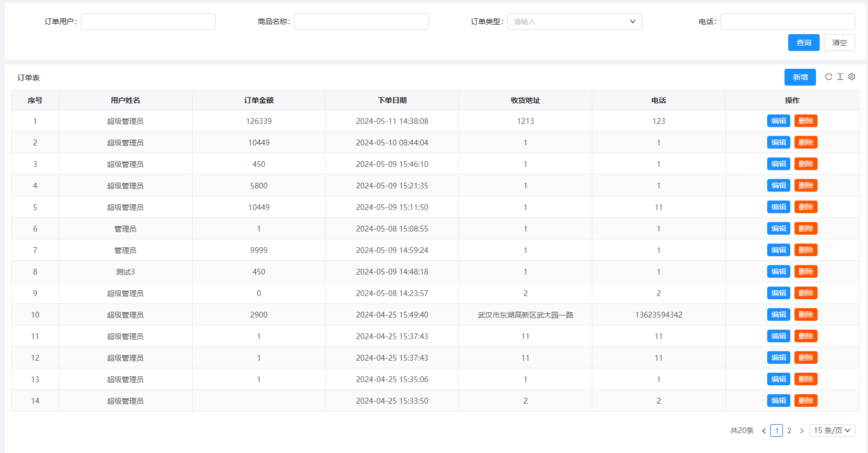Click amount cell 2900
The height and width of the screenshot is (453, 868).
[259, 315]
